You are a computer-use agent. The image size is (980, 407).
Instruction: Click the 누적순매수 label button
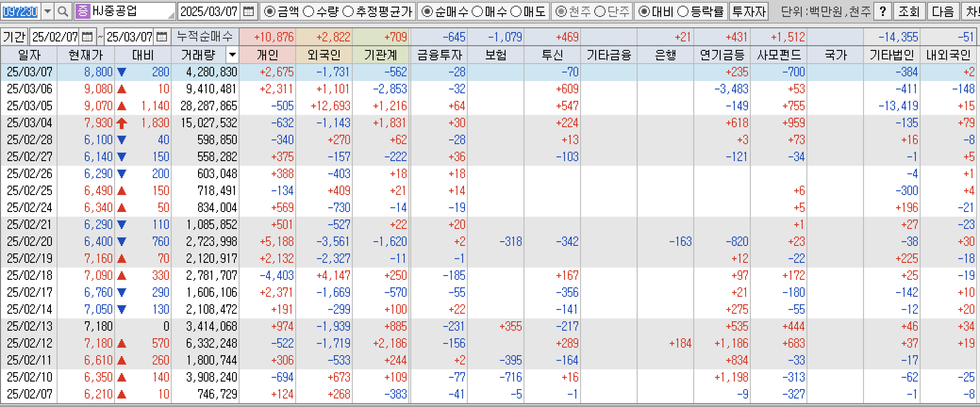[x=205, y=37]
